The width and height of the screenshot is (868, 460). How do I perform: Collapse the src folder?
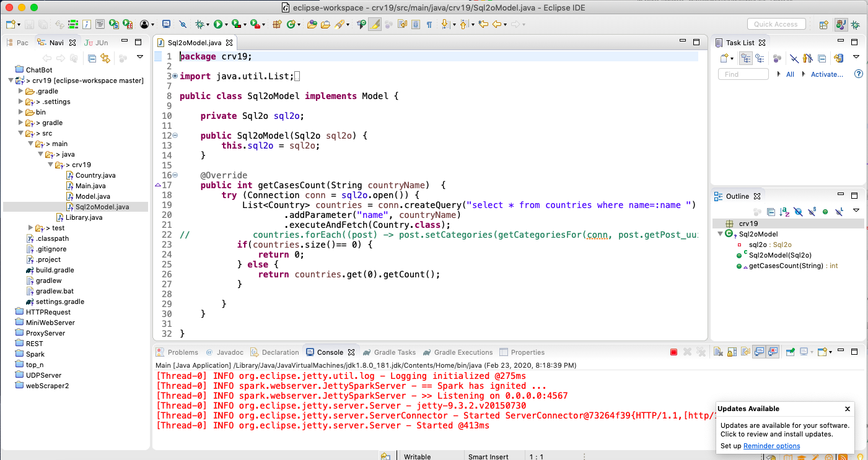click(20, 133)
